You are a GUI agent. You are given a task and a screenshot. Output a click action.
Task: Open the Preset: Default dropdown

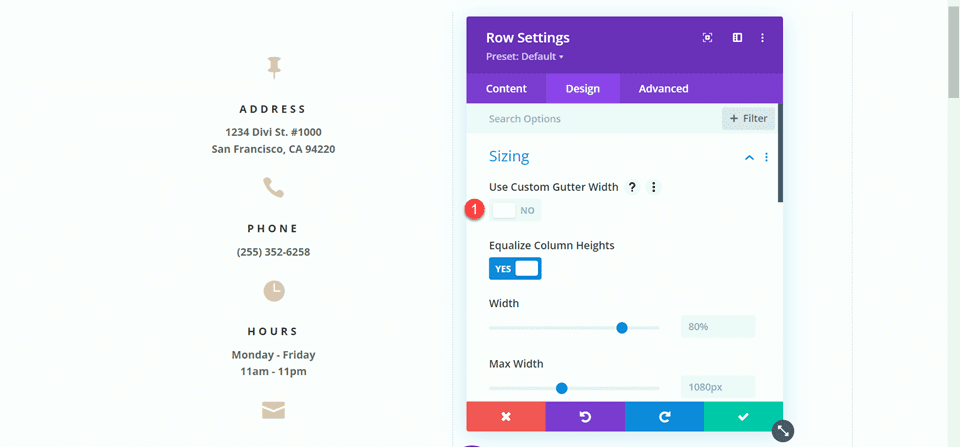point(525,57)
